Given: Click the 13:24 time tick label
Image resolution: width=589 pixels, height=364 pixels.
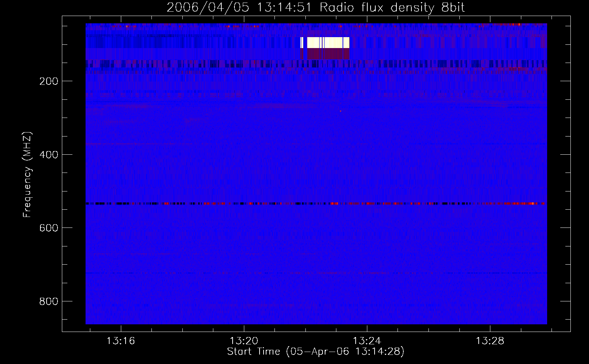Looking at the screenshot, I should click(367, 341).
